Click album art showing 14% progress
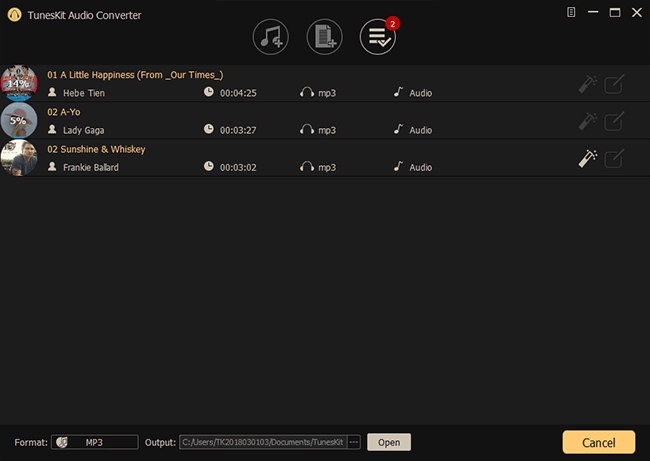This screenshot has height=461, width=650. tap(19, 83)
